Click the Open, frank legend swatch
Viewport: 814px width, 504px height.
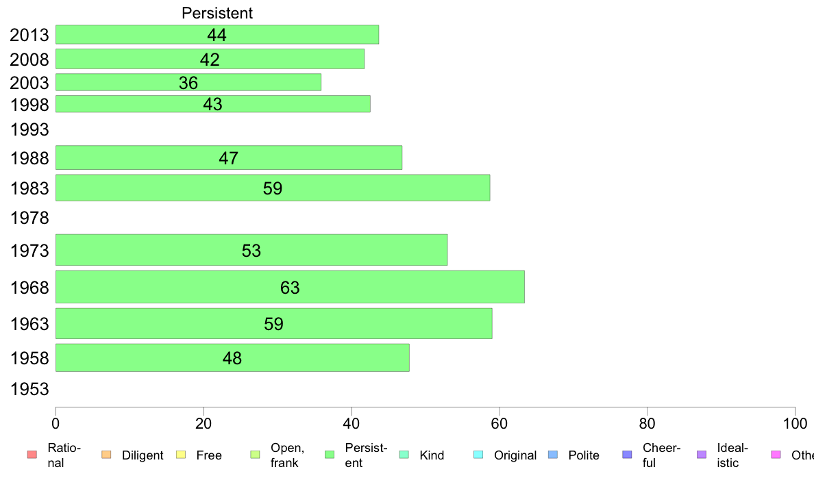[x=255, y=455]
